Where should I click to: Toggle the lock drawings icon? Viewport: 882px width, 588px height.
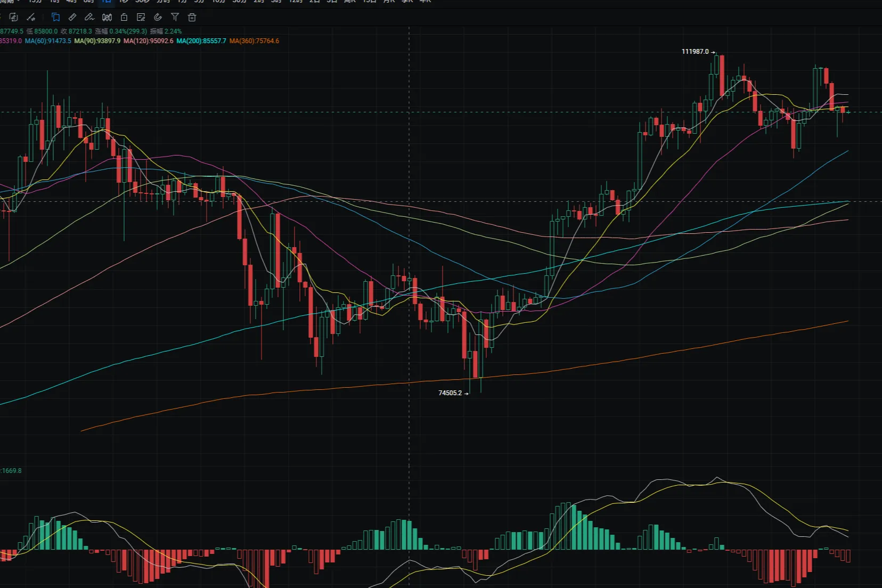124,17
